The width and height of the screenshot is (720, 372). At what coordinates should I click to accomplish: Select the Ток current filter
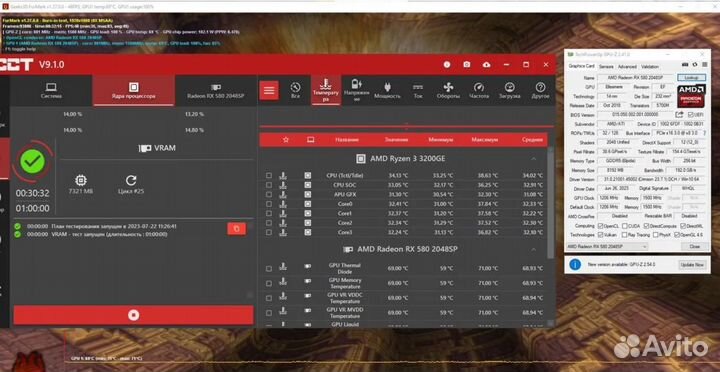click(418, 90)
